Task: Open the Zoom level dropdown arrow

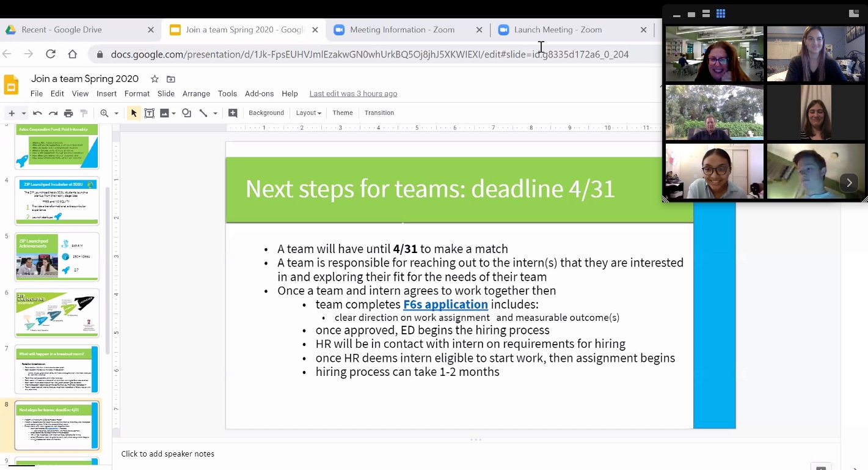Action: [116, 113]
